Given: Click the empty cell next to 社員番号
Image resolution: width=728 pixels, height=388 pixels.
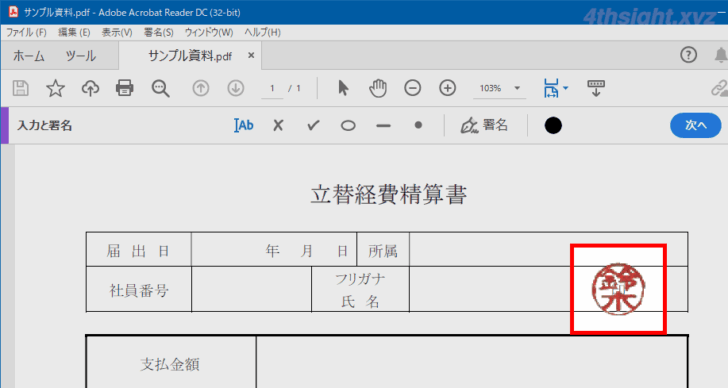Looking at the screenshot, I should (x=251, y=289).
